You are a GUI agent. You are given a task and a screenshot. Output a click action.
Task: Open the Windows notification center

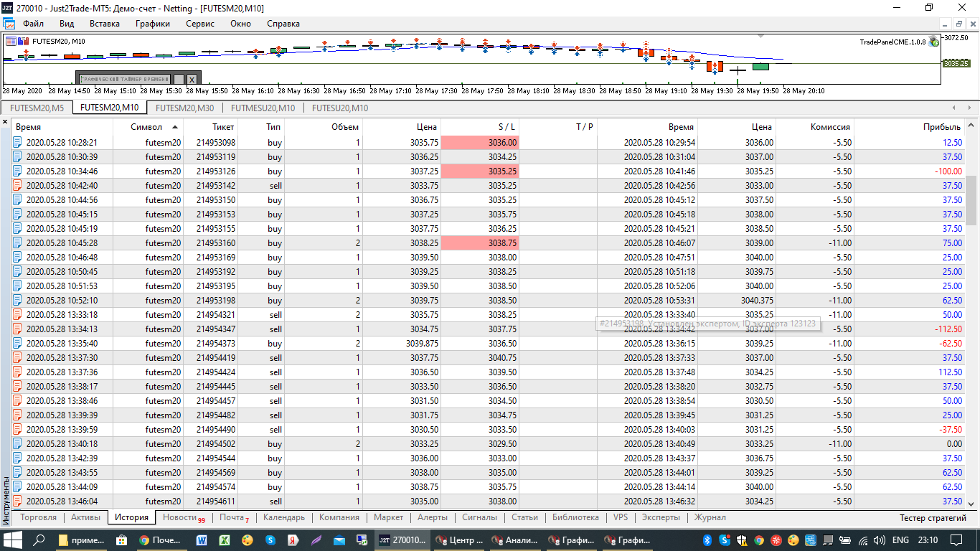click(x=957, y=540)
